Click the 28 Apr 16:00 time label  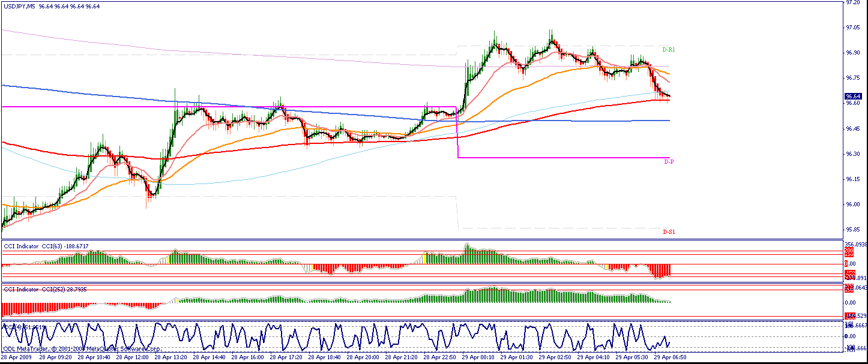click(x=247, y=357)
